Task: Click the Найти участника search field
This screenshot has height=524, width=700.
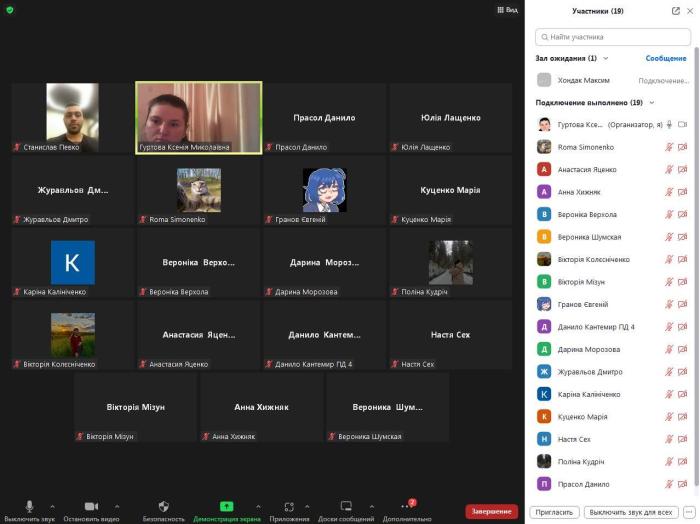Action: click(x=612, y=37)
